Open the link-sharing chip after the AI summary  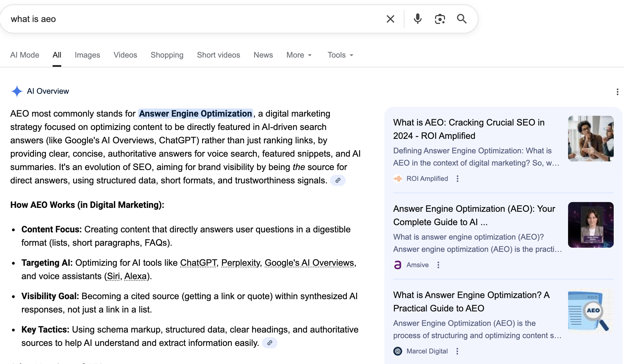coord(338,180)
